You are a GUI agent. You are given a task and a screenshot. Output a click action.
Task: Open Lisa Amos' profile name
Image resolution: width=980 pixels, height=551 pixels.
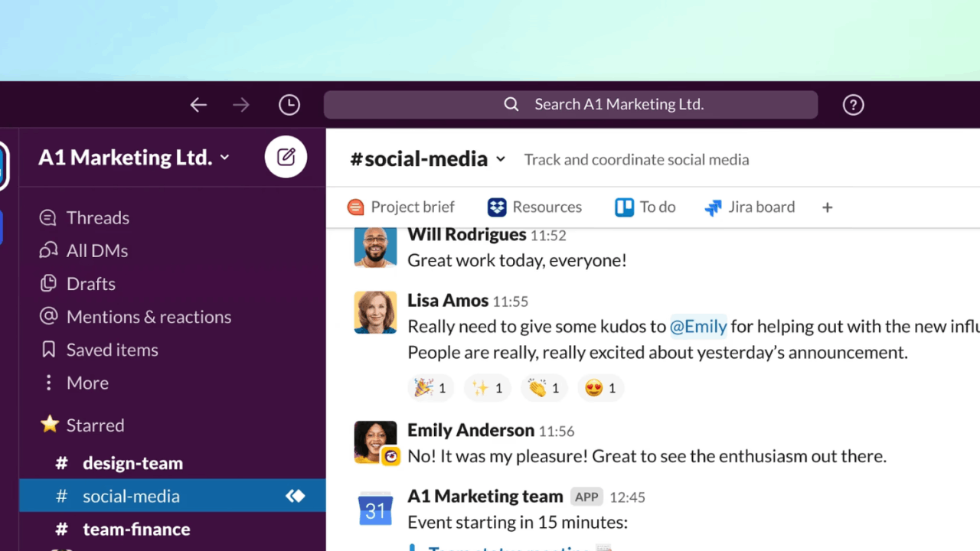pos(448,300)
